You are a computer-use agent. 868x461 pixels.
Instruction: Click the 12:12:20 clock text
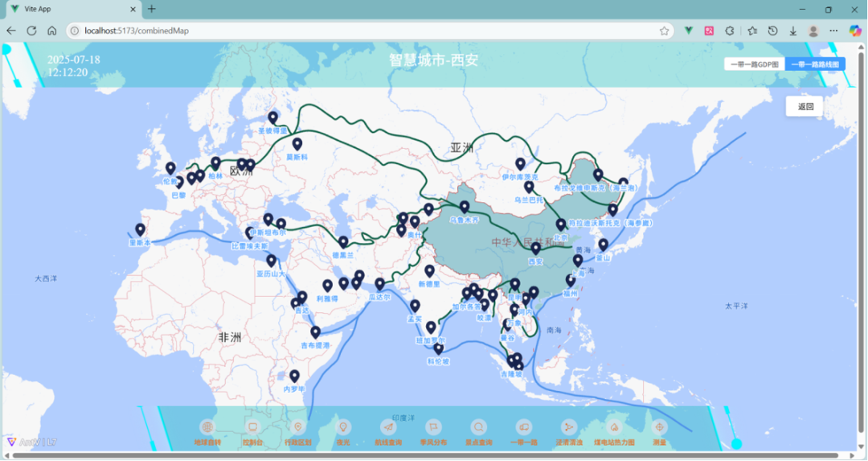click(x=68, y=72)
